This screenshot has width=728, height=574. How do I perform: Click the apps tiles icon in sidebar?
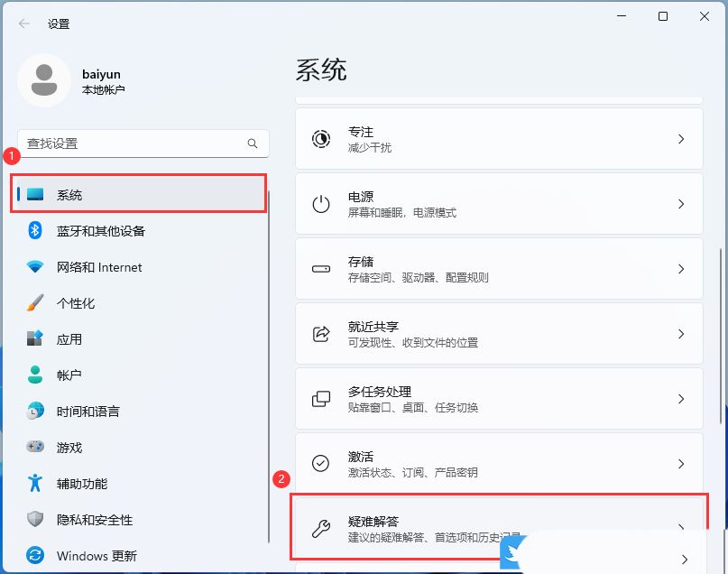(35, 338)
